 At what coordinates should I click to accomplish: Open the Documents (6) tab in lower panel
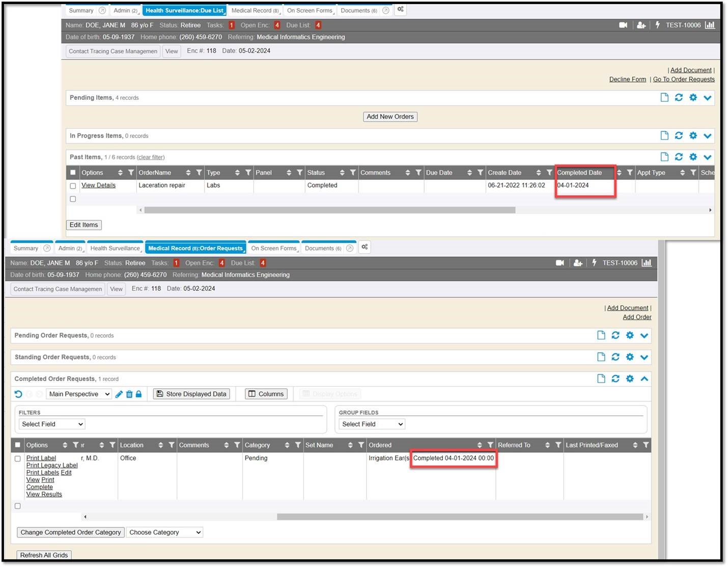click(x=323, y=249)
